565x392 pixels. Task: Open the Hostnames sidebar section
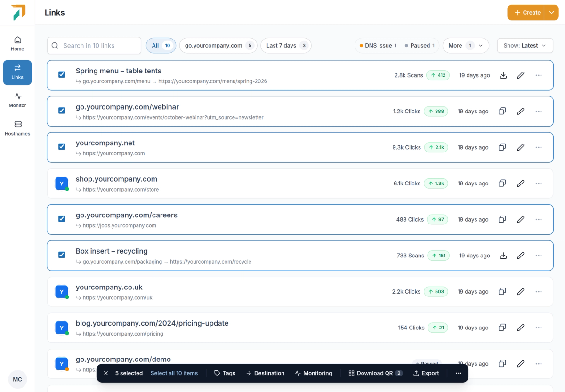[17, 128]
